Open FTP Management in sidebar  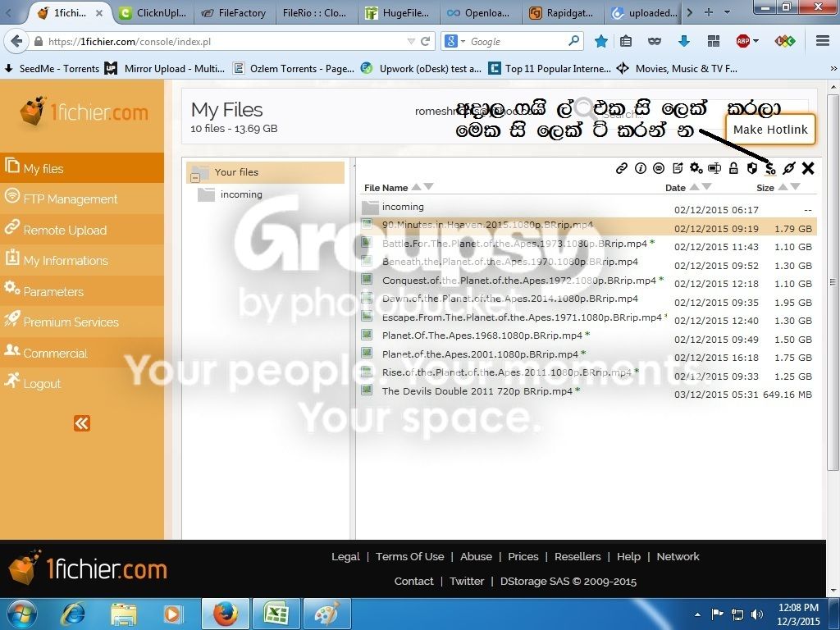point(82,199)
